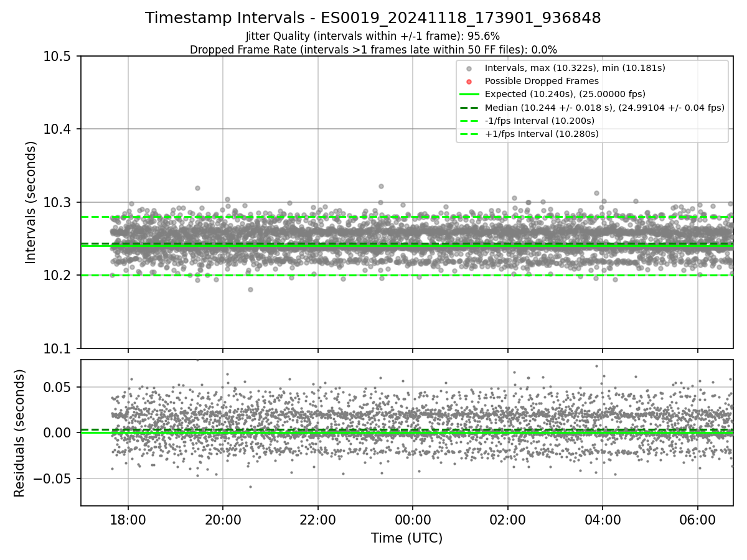Click the Residuals (seconds) axis label
The width and height of the screenshot is (747, 560).
pos(19,433)
